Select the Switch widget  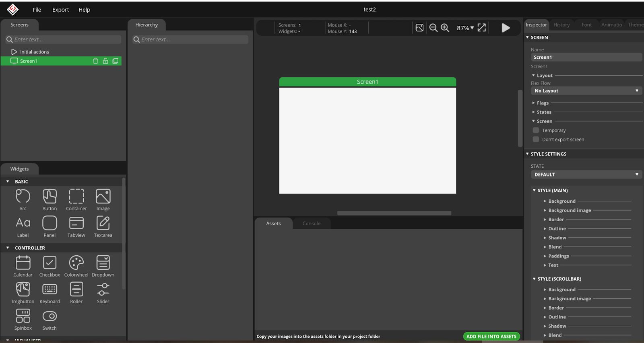50,320
